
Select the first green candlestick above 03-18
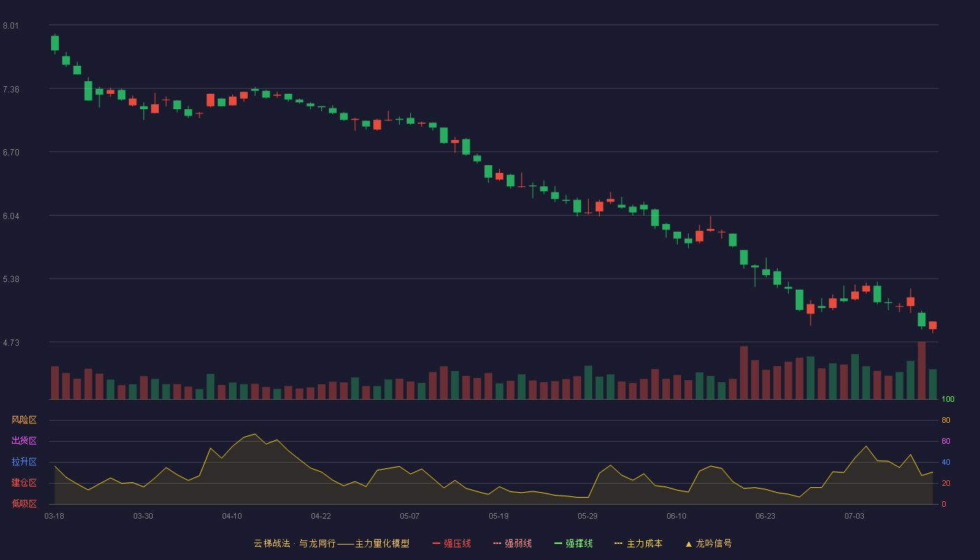[55, 43]
